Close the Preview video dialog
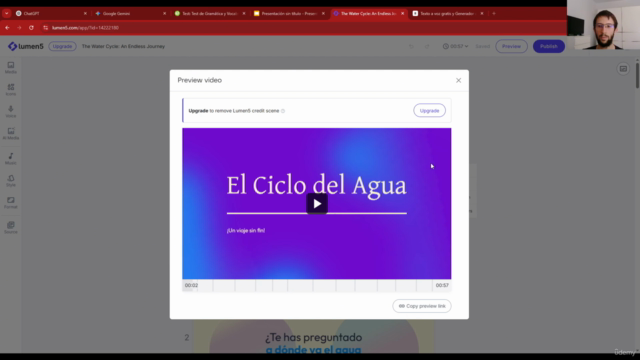Viewport: 640px width, 360px height. (458, 80)
